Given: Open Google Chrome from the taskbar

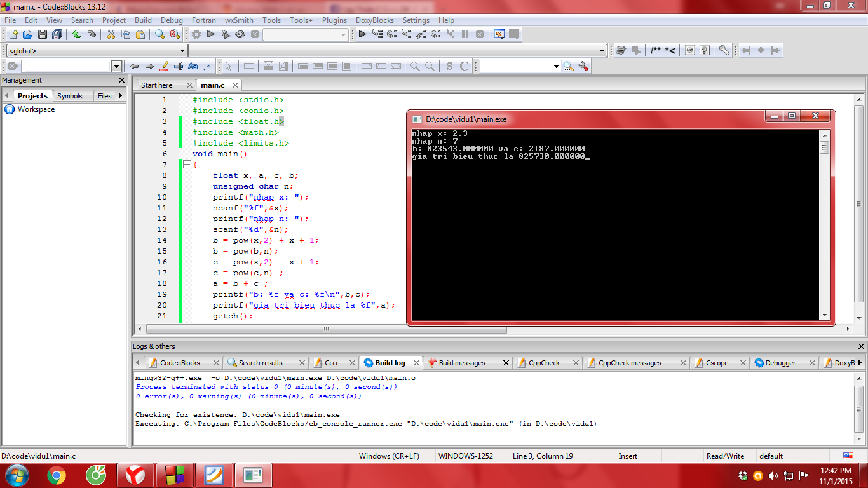Looking at the screenshot, I should coord(57,475).
